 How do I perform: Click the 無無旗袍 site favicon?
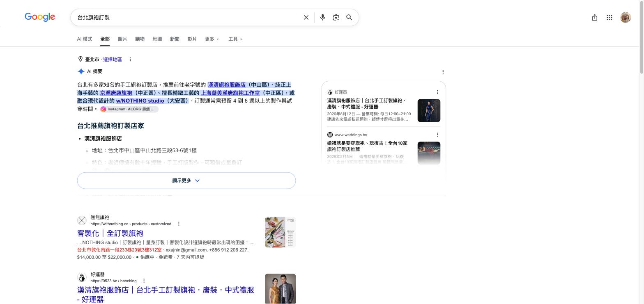click(82, 221)
